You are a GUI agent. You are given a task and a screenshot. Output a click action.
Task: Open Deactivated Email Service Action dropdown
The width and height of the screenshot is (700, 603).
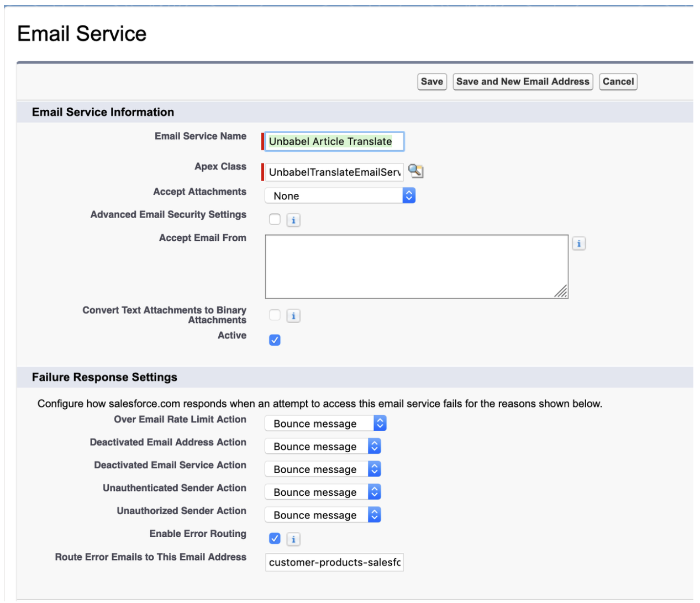[323, 469]
